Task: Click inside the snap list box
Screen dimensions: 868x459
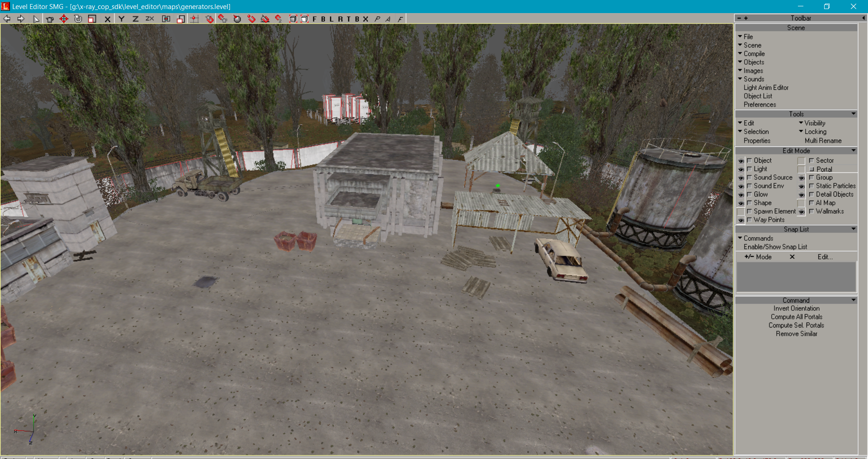Action: [x=796, y=277]
